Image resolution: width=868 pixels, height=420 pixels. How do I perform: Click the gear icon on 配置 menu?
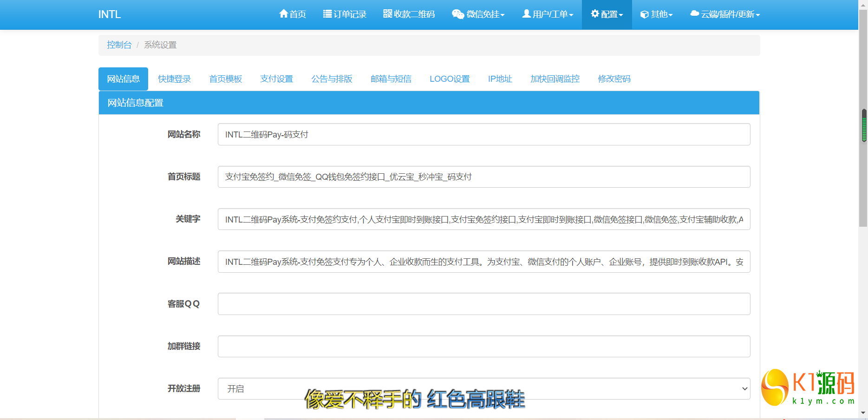pyautogui.click(x=594, y=14)
